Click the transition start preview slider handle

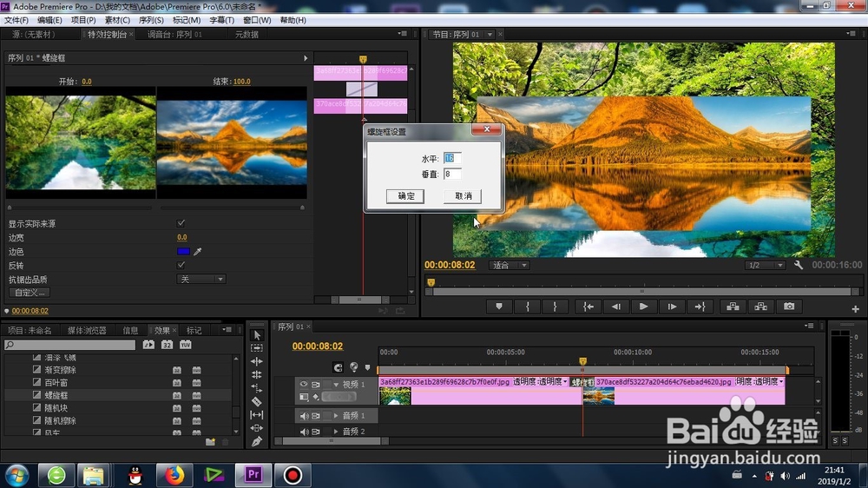[x=10, y=208]
